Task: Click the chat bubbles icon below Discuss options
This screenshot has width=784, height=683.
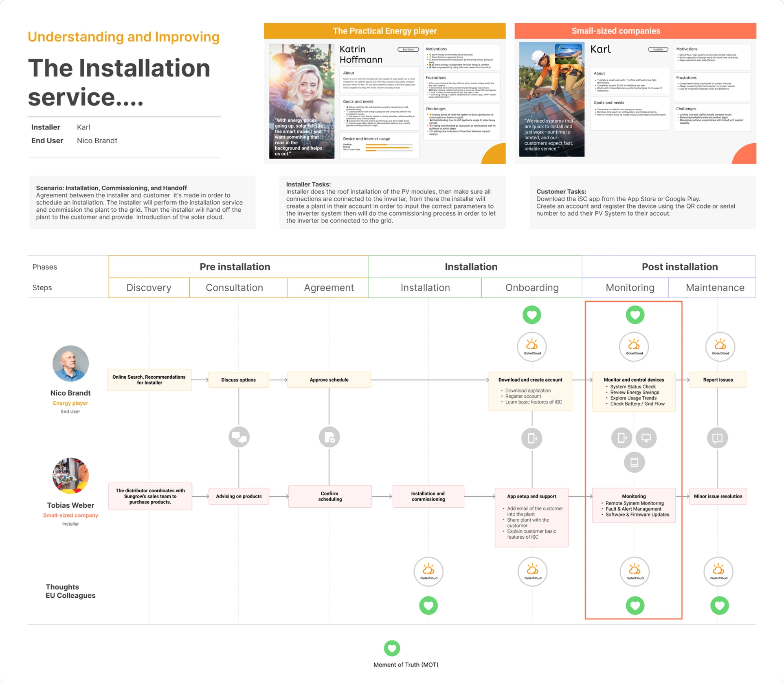Action: pos(239,437)
